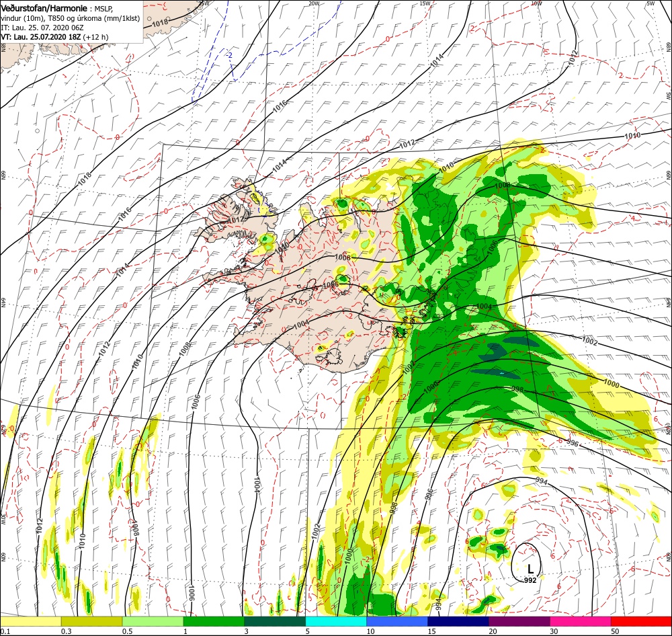Click the legend value '15'

click(x=431, y=631)
